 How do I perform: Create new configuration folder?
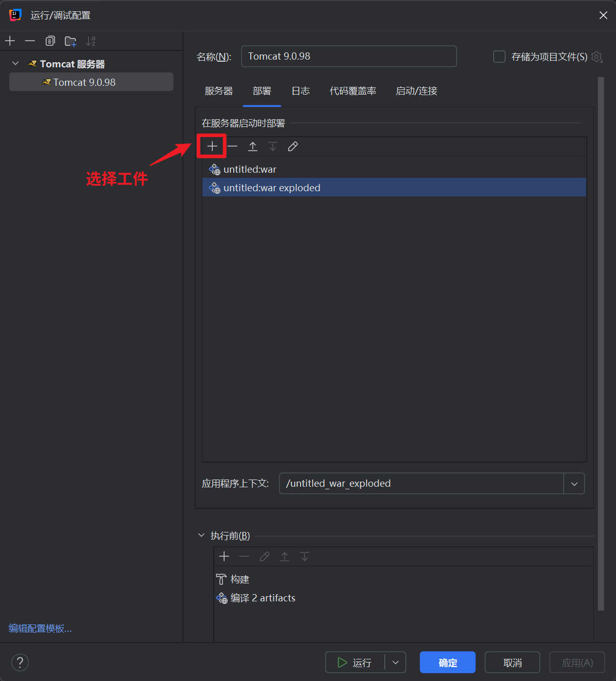(x=70, y=41)
